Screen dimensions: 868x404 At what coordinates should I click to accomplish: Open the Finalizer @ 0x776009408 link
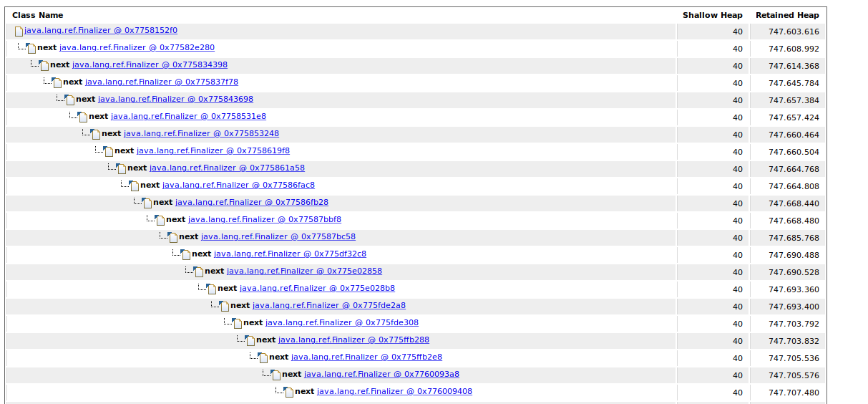pyautogui.click(x=394, y=391)
